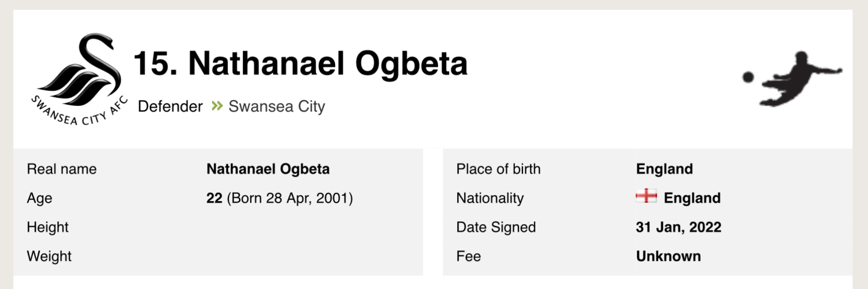Click the Nationality label
868x289 pixels.
click(489, 198)
